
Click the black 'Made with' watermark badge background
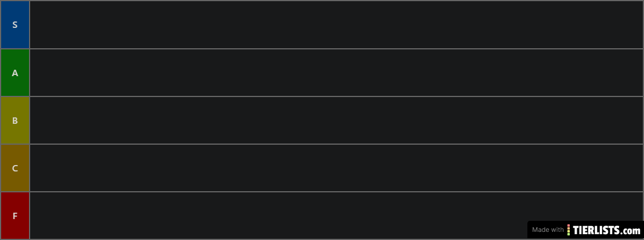(585, 230)
